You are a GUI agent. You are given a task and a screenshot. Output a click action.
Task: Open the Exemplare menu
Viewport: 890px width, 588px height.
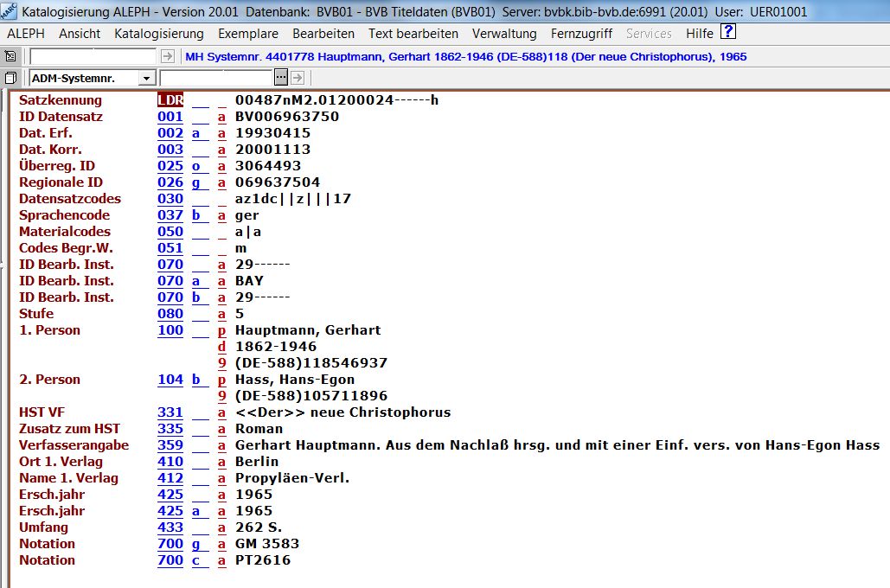[248, 34]
